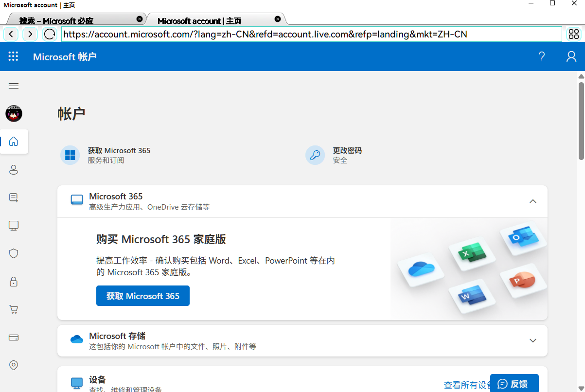Click the 帐户 page heading
This screenshot has height=392, width=585.
(x=71, y=114)
